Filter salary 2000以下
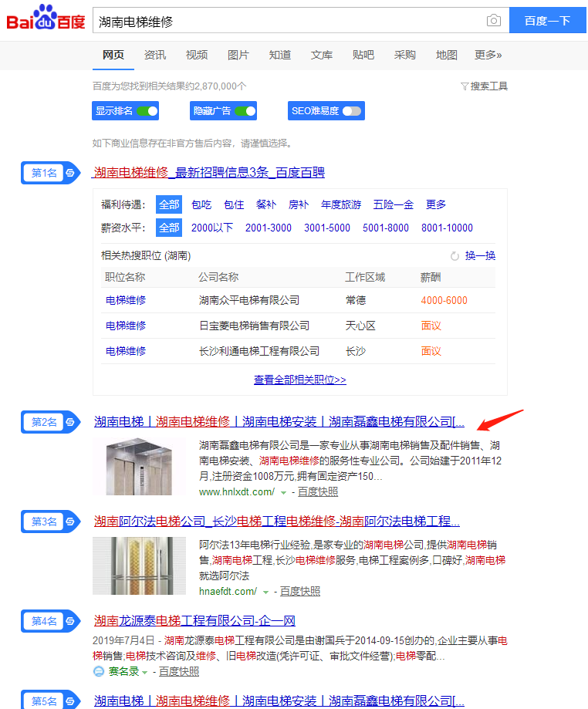The width and height of the screenshot is (588, 709). [x=212, y=228]
